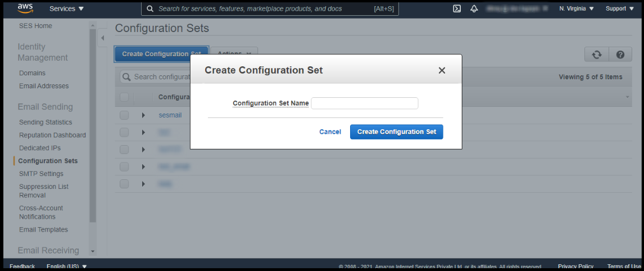Image resolution: width=644 pixels, height=271 pixels.
Task: Toggle the select-all header checkbox
Action: (x=124, y=97)
